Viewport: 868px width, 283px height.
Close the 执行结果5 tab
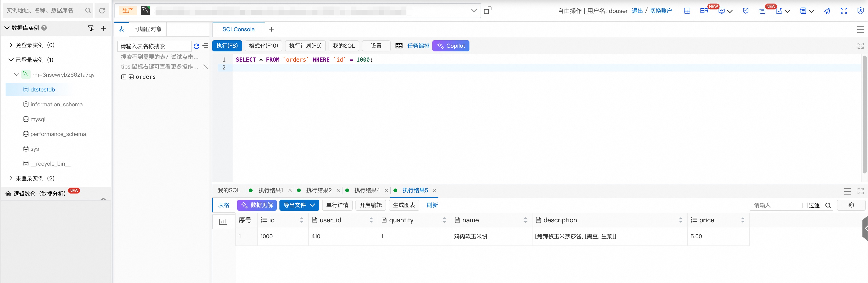tap(435, 190)
